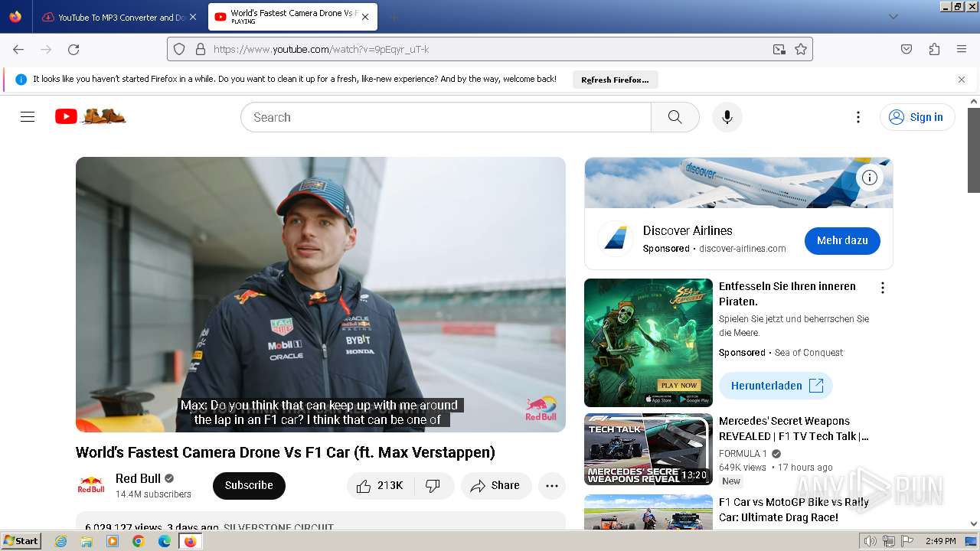The image size is (980, 551).
Task: Open Sea of Conquest ad thumbnail
Action: 648,343
